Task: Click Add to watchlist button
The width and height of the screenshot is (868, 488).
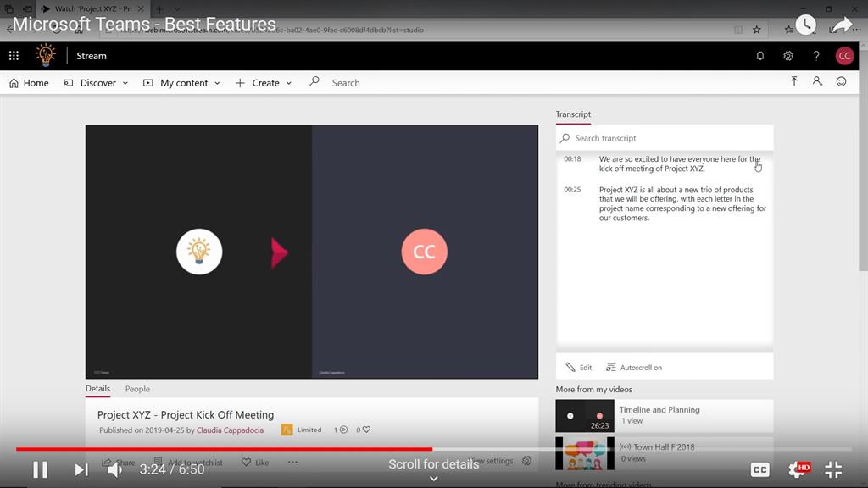Action: 188,462
